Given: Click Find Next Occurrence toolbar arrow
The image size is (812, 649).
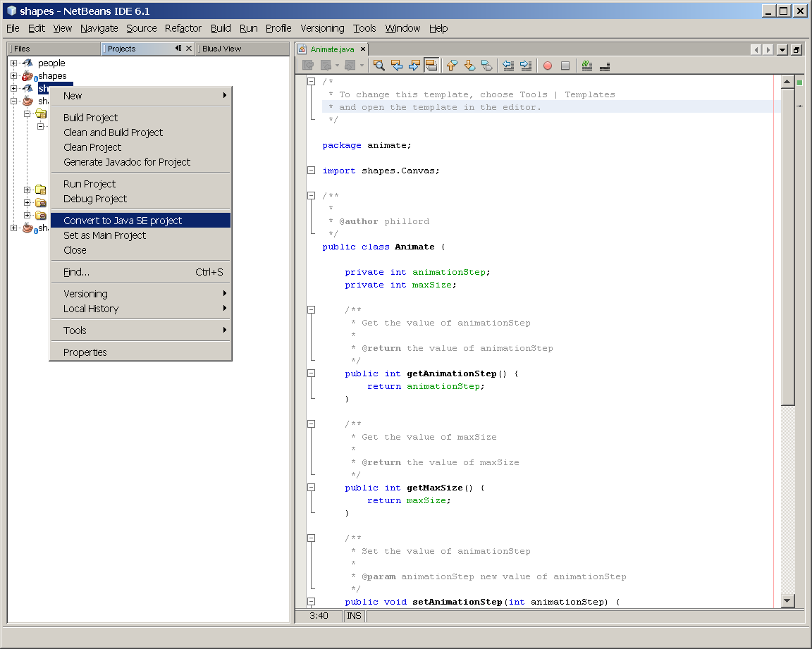Looking at the screenshot, I should coord(414,66).
